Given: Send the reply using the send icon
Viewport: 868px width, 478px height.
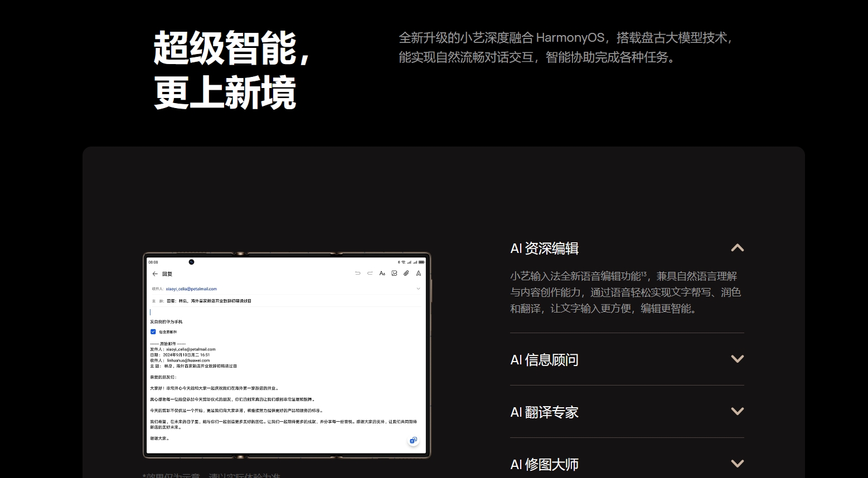Looking at the screenshot, I should [x=419, y=273].
